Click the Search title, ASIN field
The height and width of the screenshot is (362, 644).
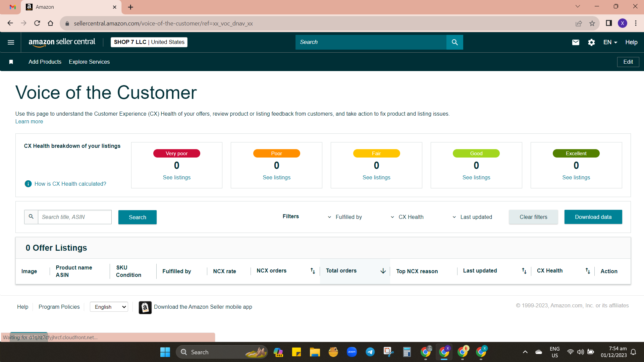click(x=74, y=217)
